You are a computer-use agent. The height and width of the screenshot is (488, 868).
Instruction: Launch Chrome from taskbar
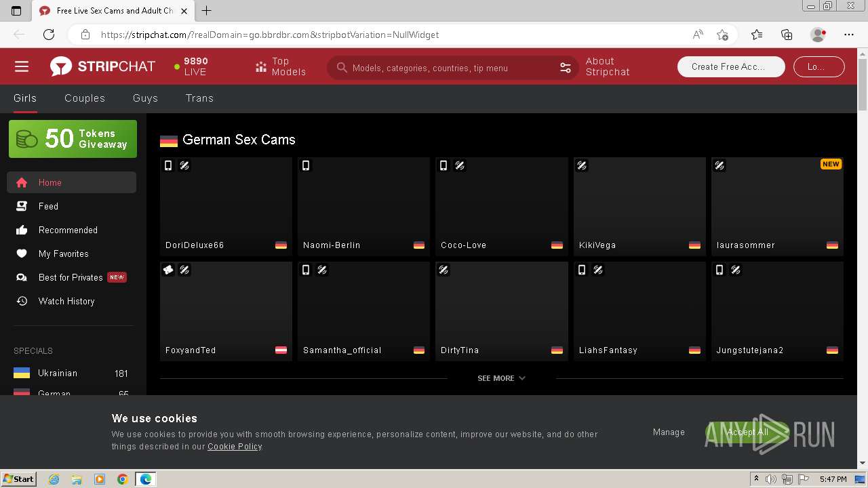[122, 479]
